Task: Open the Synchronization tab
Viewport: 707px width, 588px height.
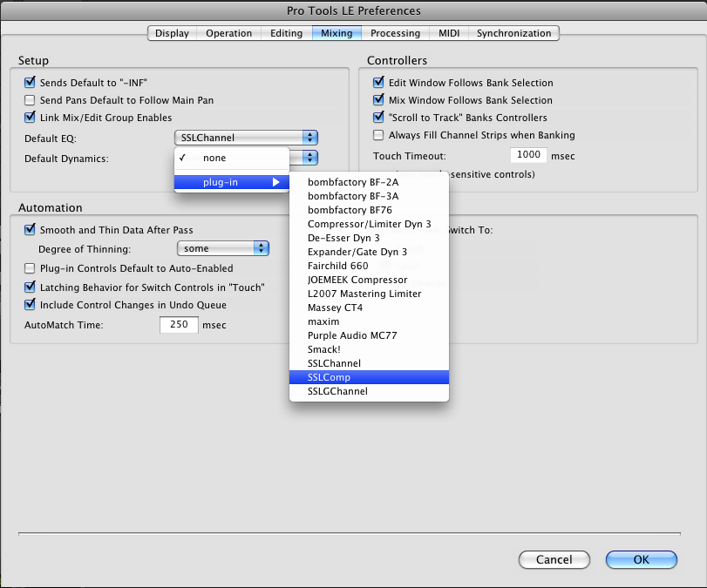Action: (514, 33)
